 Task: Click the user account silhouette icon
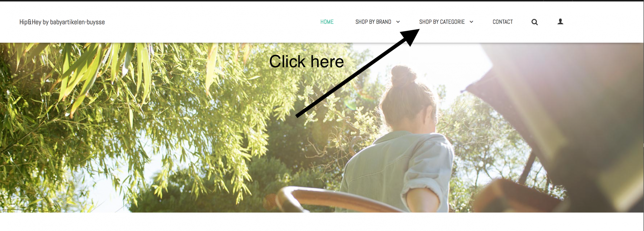pyautogui.click(x=560, y=22)
